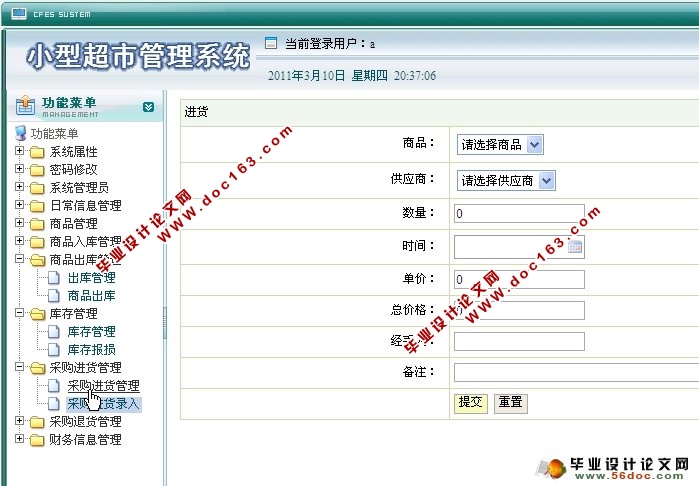Click the folder icon of 日常信息管理
699x486 pixels.
tap(37, 206)
